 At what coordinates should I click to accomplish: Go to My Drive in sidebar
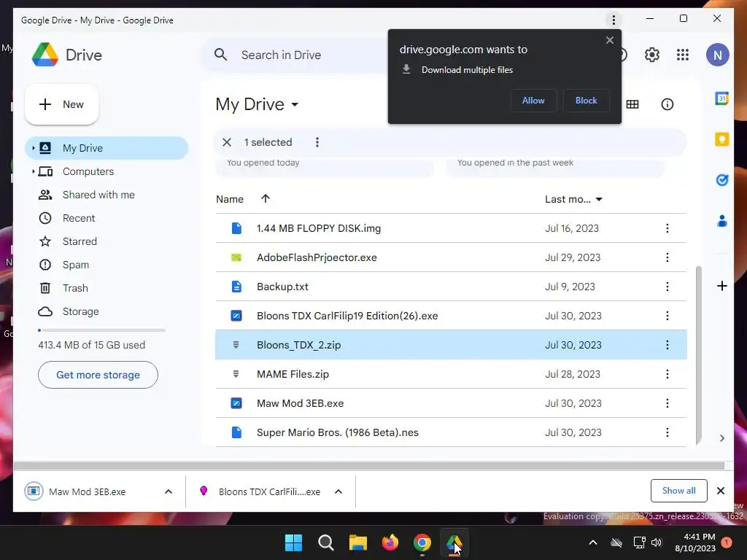click(107, 148)
